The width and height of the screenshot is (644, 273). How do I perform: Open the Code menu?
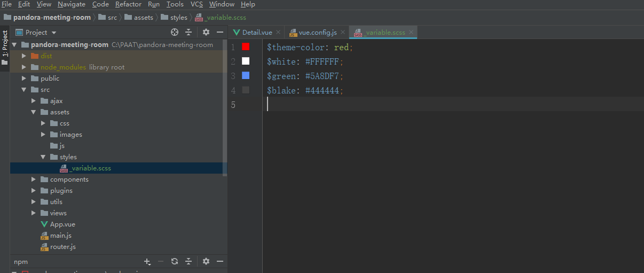pos(100,4)
